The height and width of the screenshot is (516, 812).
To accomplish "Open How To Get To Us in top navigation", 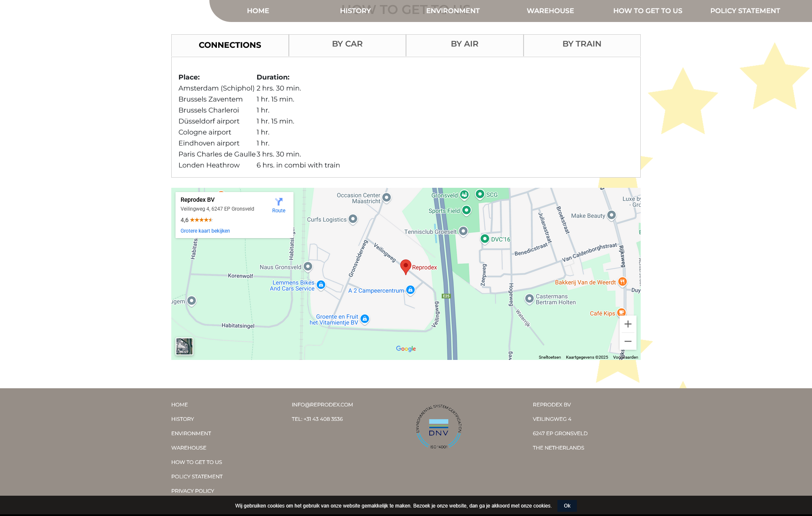I will coord(647,11).
